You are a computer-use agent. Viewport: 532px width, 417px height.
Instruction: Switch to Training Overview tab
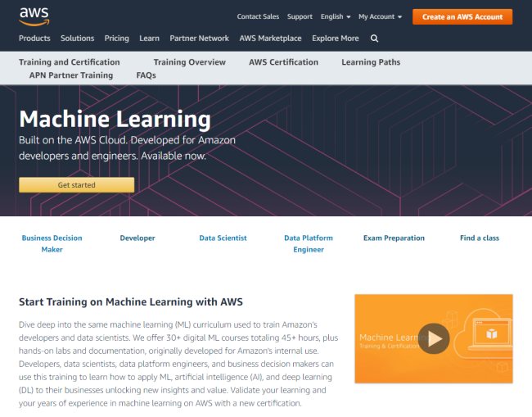tap(190, 62)
